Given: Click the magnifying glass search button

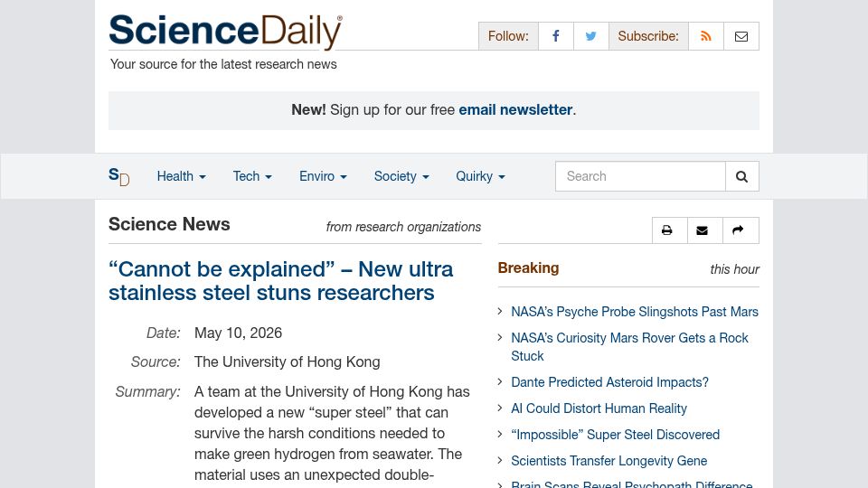Looking at the screenshot, I should pos(741,176).
